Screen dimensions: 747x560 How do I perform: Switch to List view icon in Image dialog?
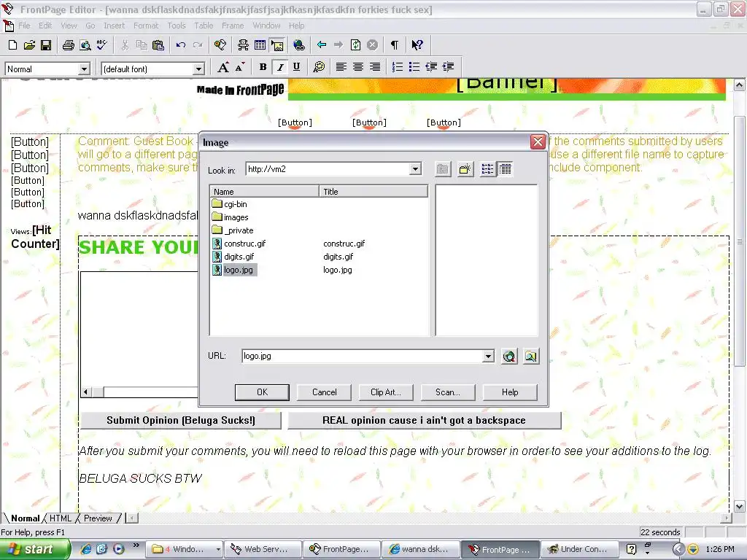487,169
